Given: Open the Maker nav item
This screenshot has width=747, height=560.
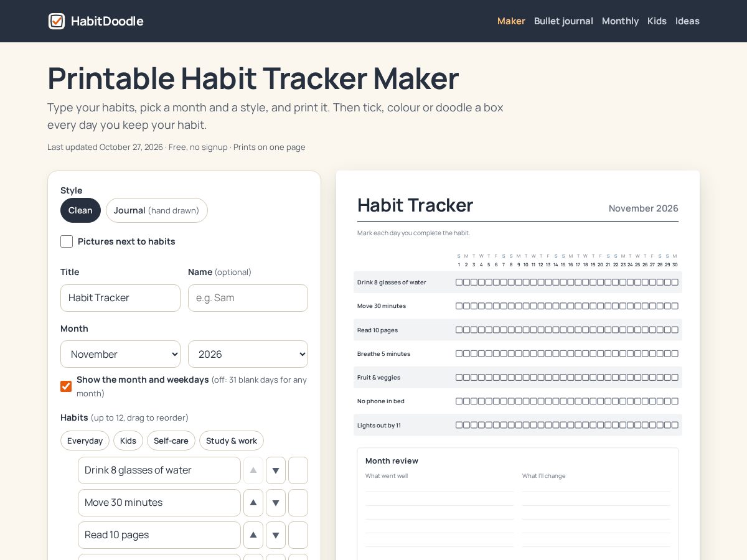Looking at the screenshot, I should tap(511, 21).
